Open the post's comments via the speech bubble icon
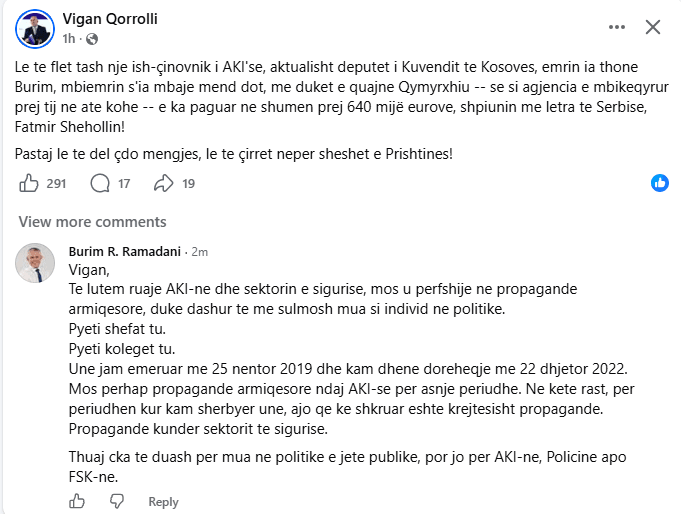Screen dimensions: 681x514 pyautogui.click(x=100, y=183)
